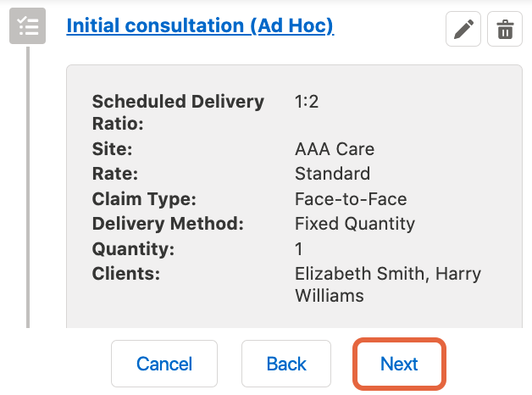Click the Site field label
Image resolution: width=532 pixels, height=395 pixels.
coord(113,150)
